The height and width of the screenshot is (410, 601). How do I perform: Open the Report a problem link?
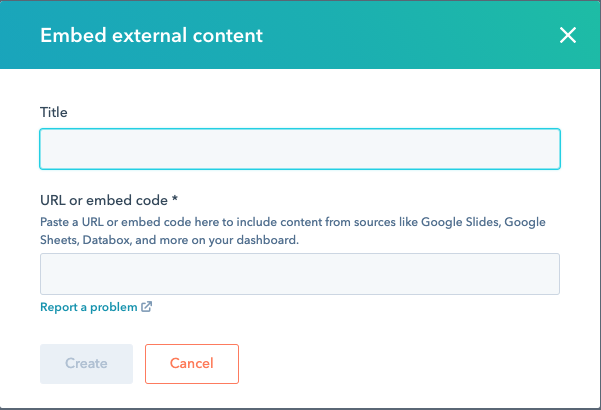tap(88, 307)
